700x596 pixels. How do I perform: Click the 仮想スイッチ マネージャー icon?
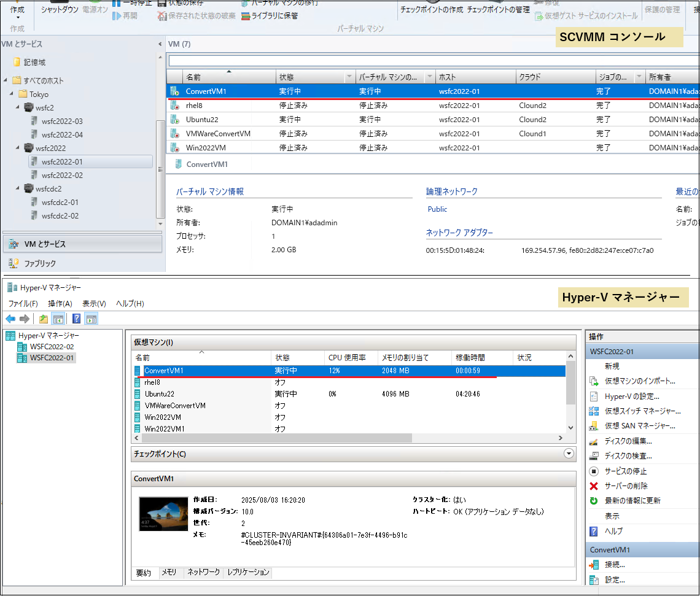point(594,411)
